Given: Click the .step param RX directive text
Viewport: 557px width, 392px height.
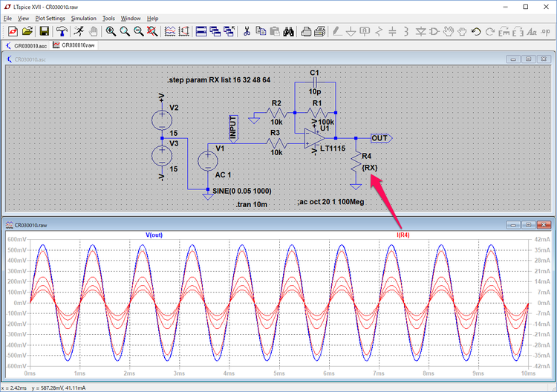Looking at the screenshot, I should tap(218, 79).
